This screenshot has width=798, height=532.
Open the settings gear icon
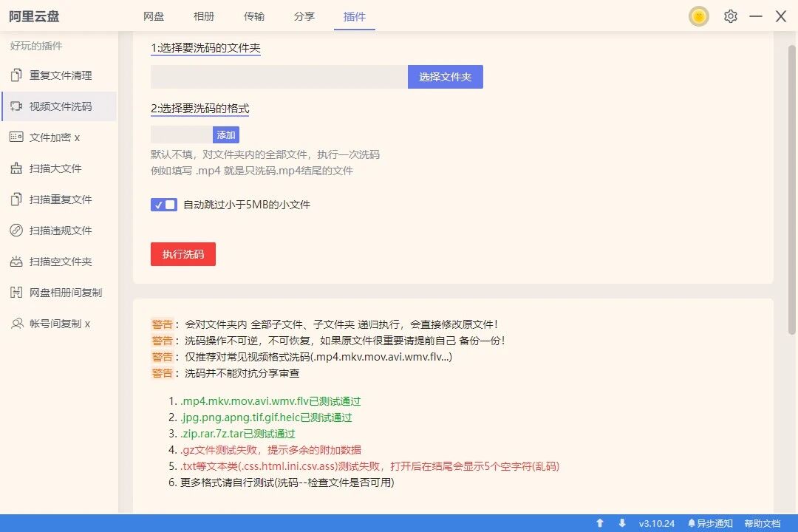730,16
